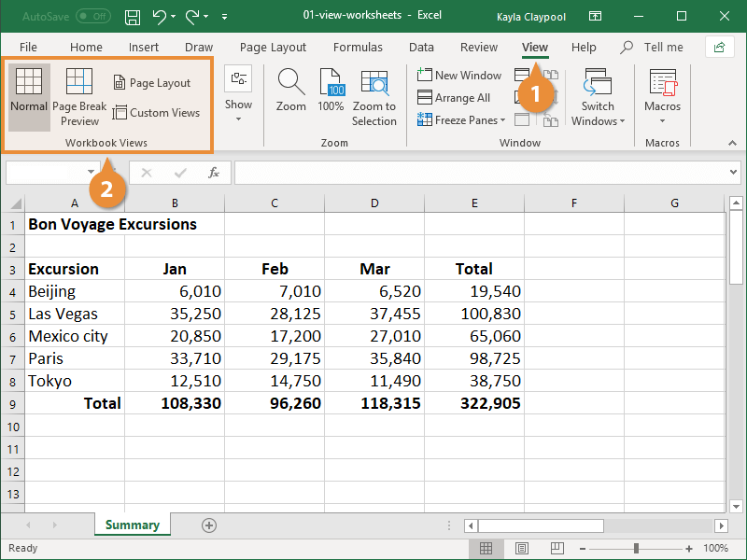Click Arrange All windows

[x=454, y=98]
